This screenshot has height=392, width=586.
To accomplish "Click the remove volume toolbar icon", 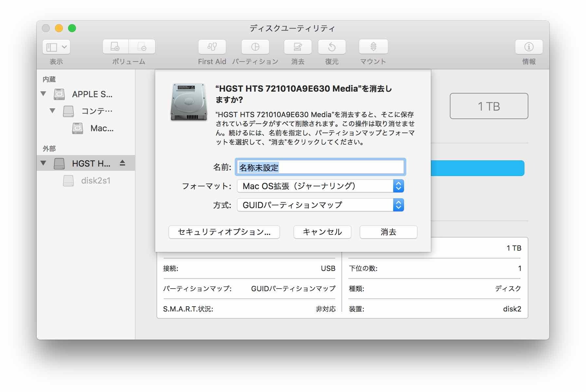I will click(142, 47).
